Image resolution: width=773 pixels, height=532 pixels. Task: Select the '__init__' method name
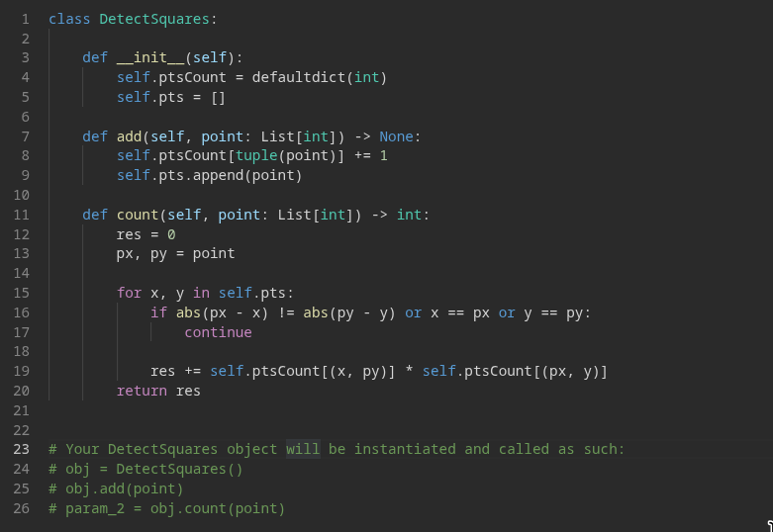coord(150,57)
